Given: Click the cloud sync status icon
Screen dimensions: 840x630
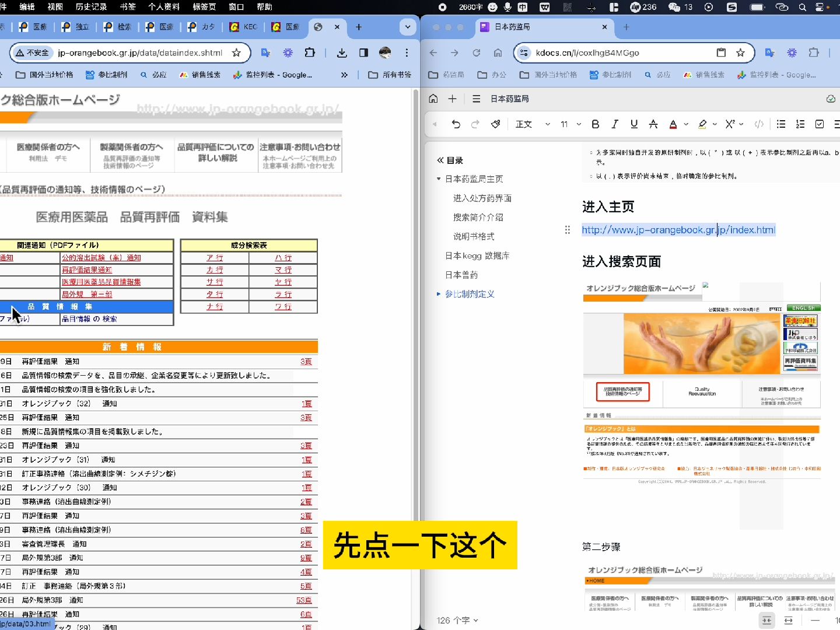Looking at the screenshot, I should [831, 99].
